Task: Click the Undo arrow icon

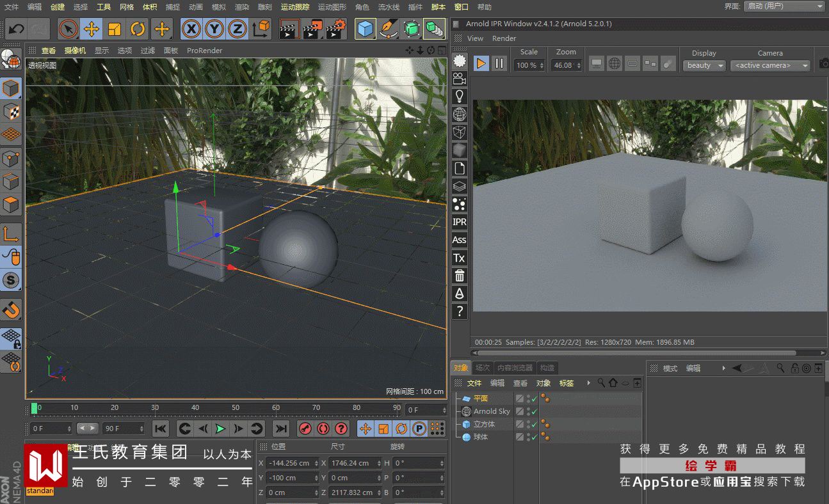Action: tap(16, 29)
